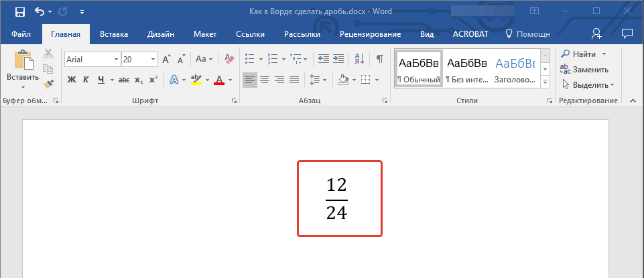
Task: Increase font size with larger A icon
Action: 166,59
